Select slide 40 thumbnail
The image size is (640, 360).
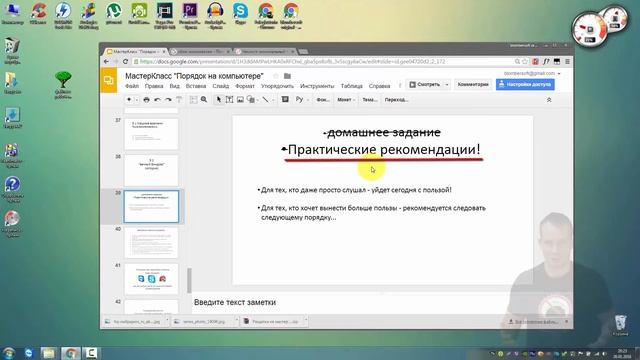151,243
